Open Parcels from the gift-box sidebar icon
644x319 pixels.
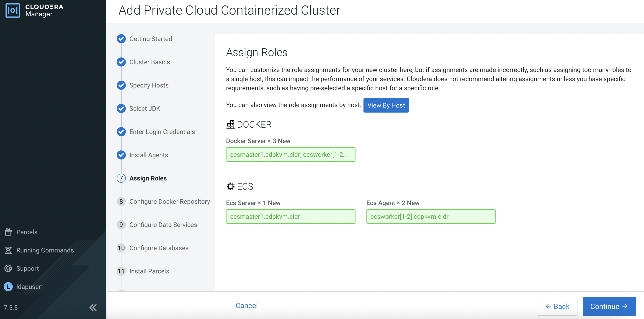[8, 232]
